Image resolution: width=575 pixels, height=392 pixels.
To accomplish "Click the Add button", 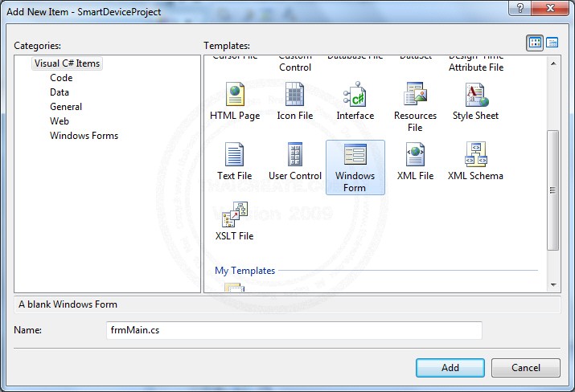I will (450, 367).
